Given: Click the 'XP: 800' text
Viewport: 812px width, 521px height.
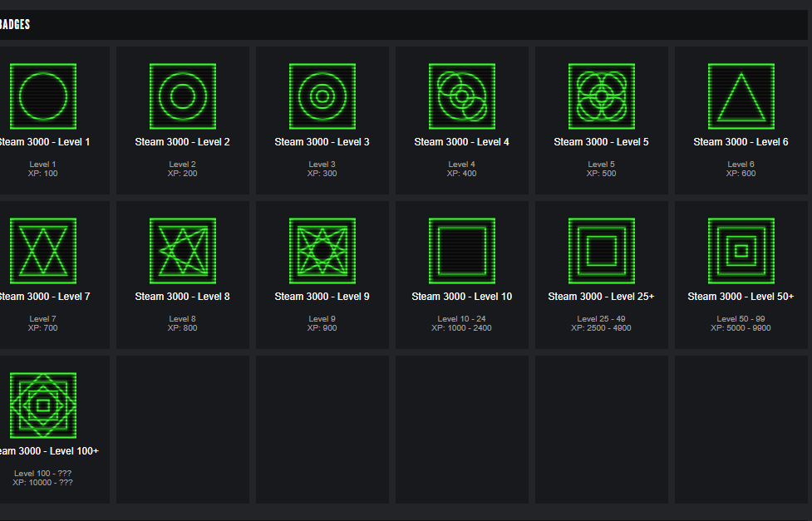Looking at the screenshot, I should point(182,328).
